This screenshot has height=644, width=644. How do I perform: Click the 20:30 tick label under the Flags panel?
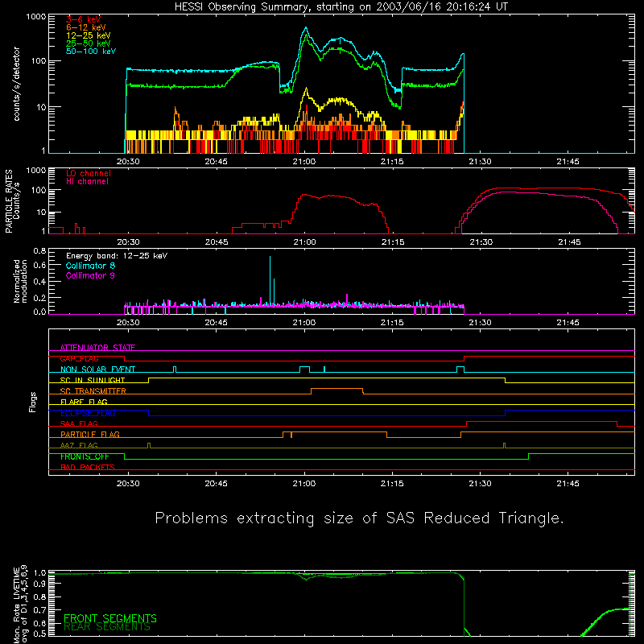[x=128, y=484]
